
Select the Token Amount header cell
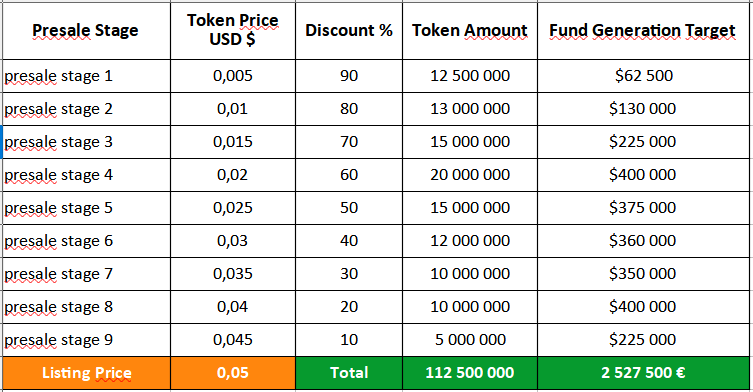pos(470,31)
